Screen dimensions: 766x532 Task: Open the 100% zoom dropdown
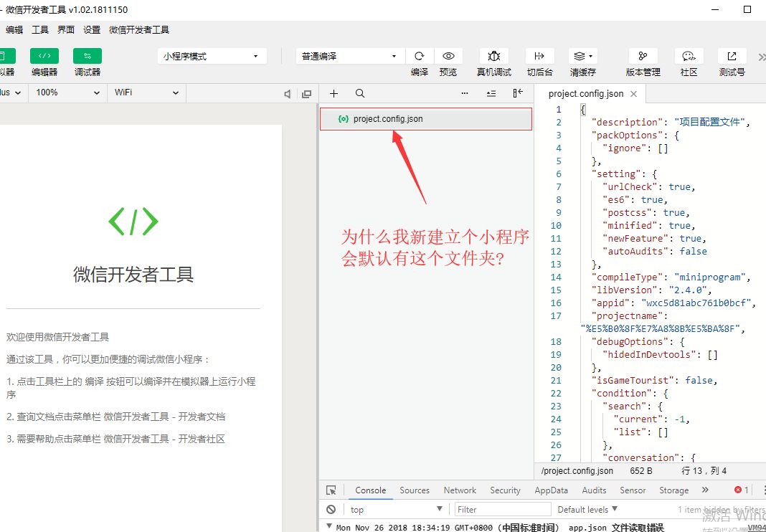tap(67, 92)
